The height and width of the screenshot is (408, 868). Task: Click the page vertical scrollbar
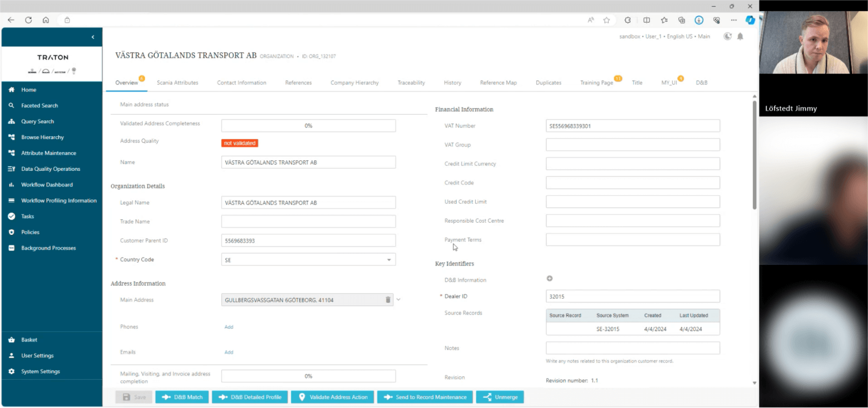click(754, 155)
